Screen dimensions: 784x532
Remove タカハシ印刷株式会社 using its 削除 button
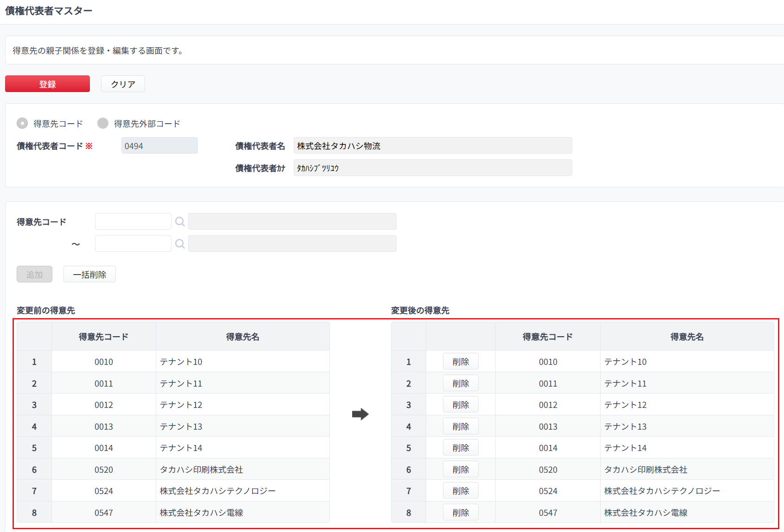coord(461,469)
